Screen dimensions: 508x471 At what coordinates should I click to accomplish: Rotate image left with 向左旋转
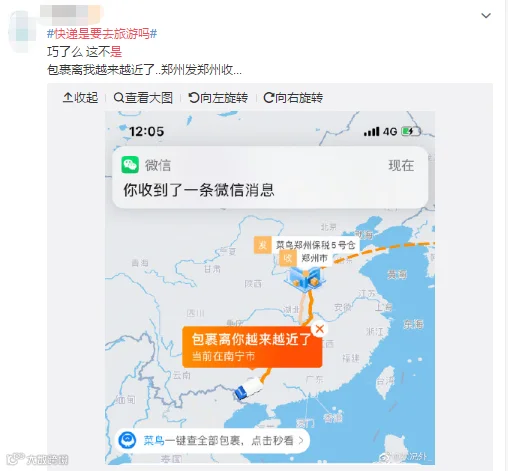(x=218, y=98)
